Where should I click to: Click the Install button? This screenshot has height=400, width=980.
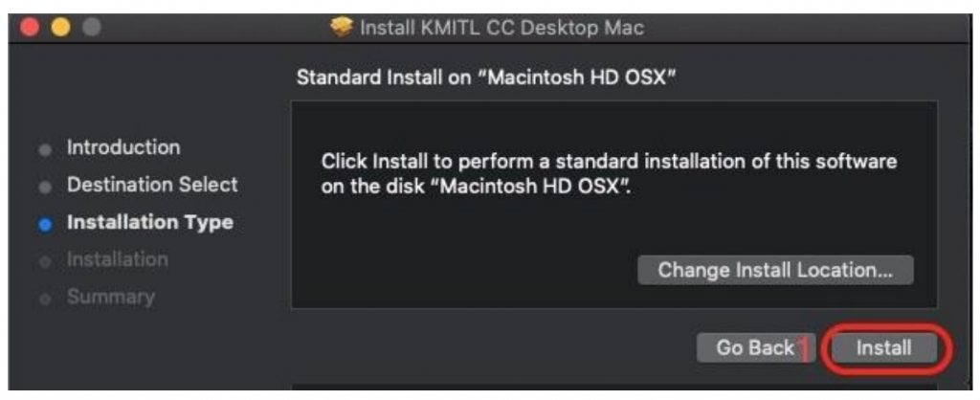click(882, 347)
